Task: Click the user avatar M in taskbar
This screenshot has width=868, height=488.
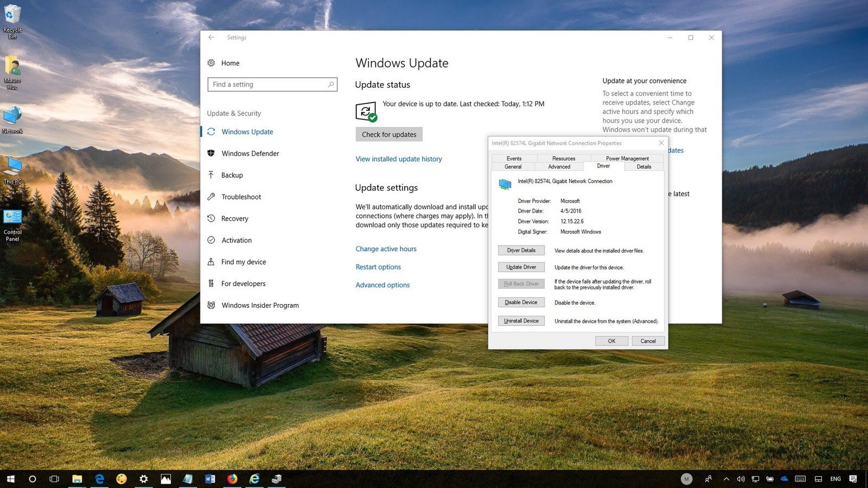Action: (687, 479)
